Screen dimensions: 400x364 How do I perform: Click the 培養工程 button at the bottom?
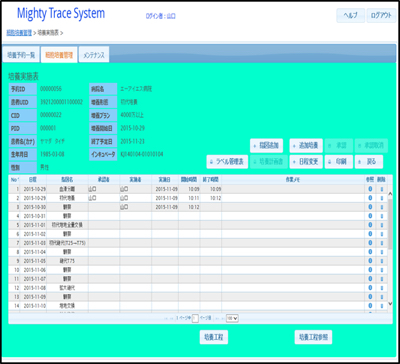(214, 338)
